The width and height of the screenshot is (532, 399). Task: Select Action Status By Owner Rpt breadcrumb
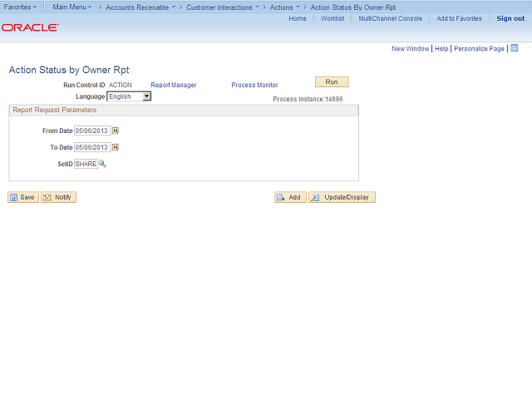352,7
